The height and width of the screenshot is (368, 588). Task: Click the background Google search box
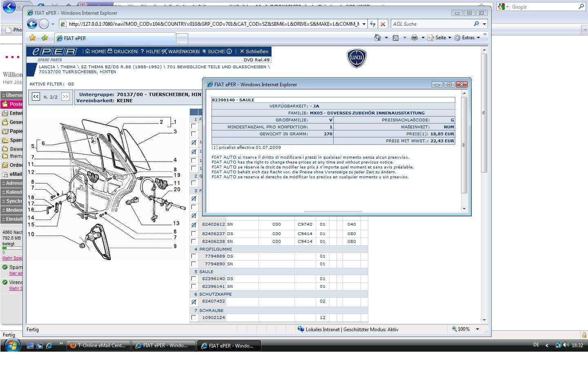click(x=541, y=7)
